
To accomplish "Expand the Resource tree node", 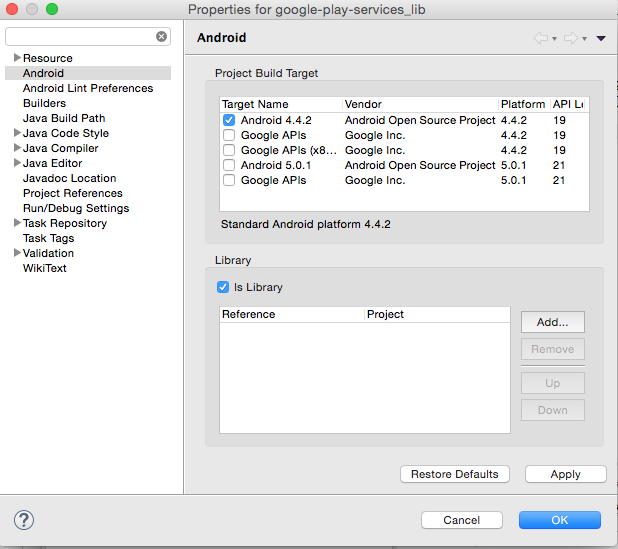I will pyautogui.click(x=17, y=58).
